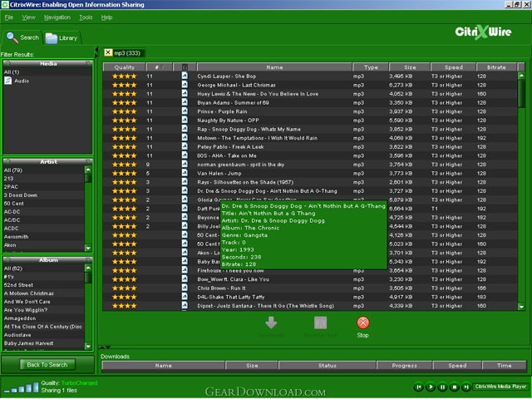Collapse the filter panel arrow
Screen dimensions: 532x399
tap(96, 52)
